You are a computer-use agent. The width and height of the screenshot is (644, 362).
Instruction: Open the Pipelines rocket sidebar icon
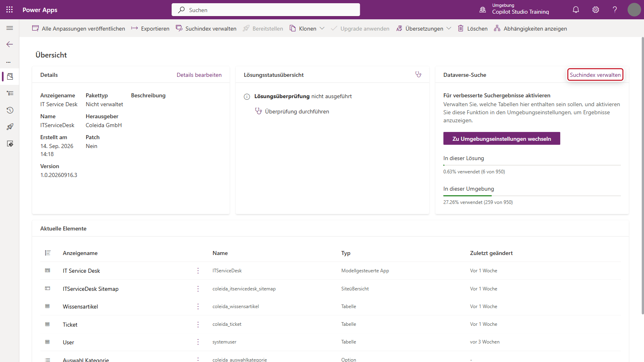(x=10, y=127)
